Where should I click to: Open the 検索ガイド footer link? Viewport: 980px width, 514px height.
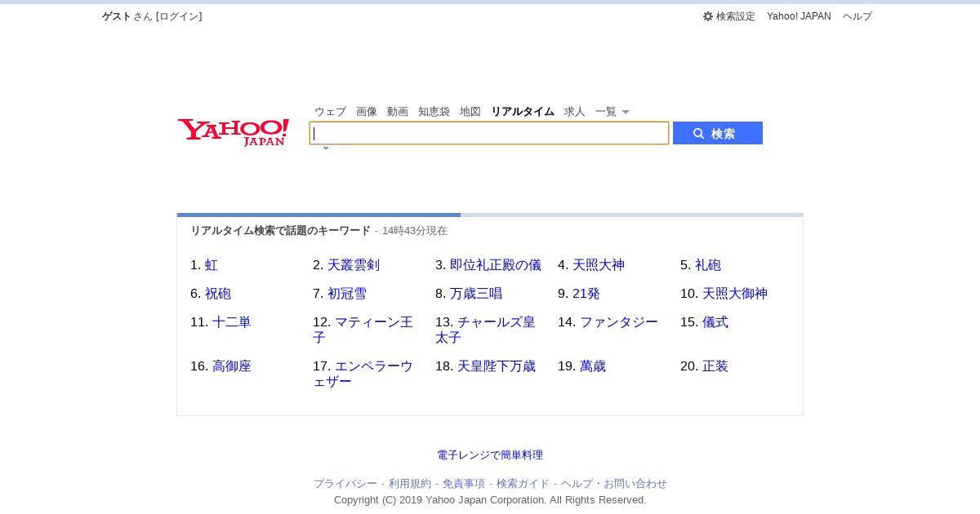pyautogui.click(x=523, y=484)
